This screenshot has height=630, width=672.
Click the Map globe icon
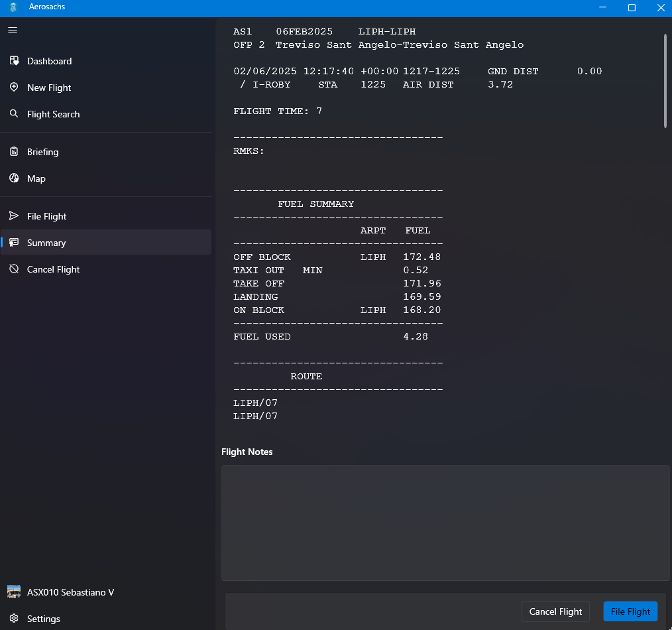pos(14,178)
